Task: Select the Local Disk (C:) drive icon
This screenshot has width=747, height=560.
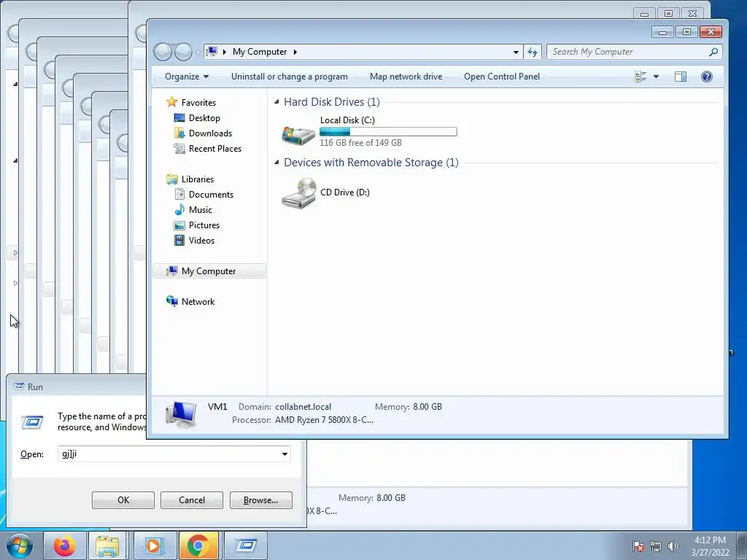Action: (x=298, y=135)
